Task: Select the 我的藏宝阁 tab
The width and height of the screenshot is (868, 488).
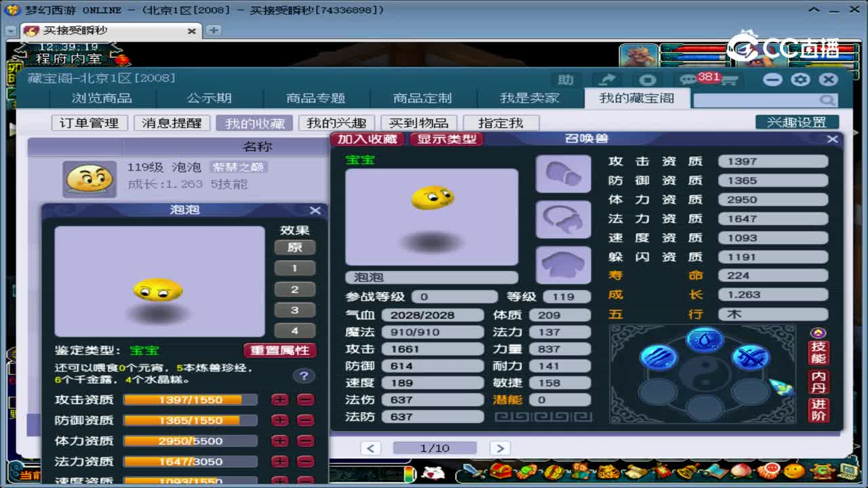Action: tap(637, 98)
